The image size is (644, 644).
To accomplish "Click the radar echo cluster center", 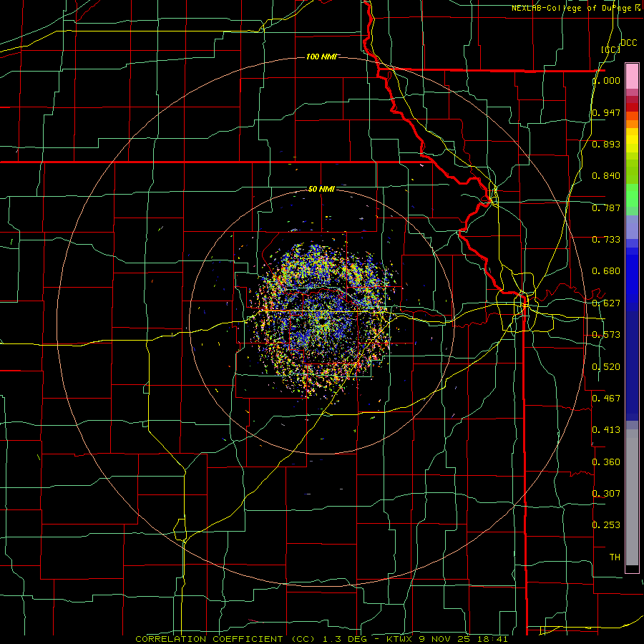I will [321, 321].
